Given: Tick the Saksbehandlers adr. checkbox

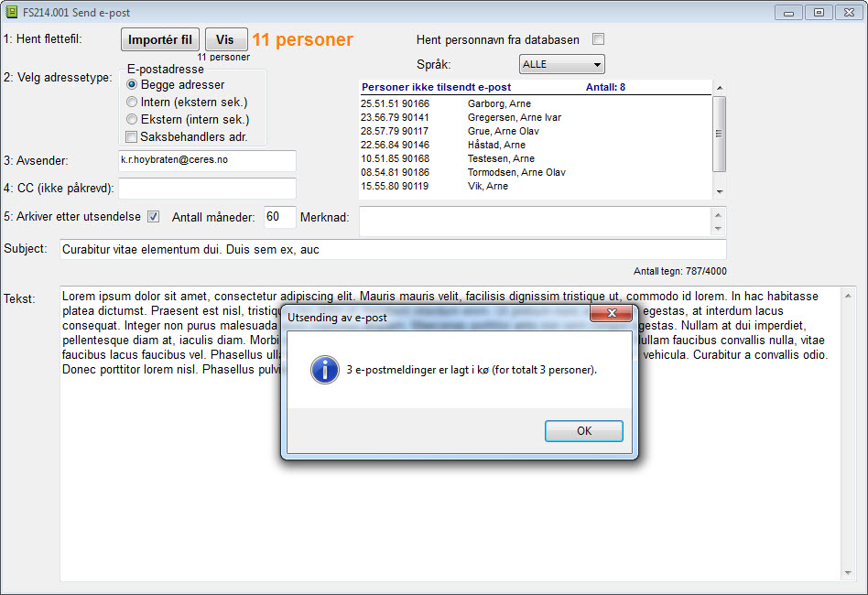Looking at the screenshot, I should click(131, 136).
